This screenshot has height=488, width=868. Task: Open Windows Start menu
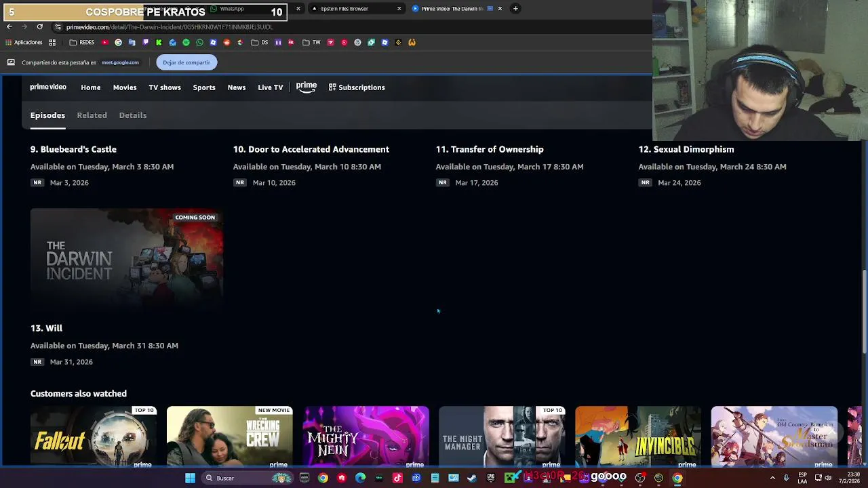click(191, 478)
